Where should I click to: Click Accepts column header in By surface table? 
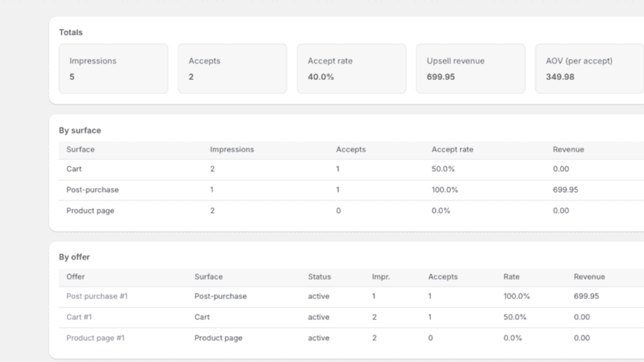pyautogui.click(x=351, y=149)
